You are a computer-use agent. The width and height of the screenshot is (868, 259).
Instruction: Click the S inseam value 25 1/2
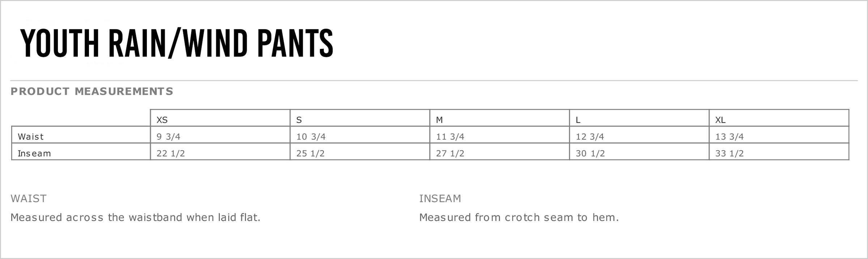point(310,153)
